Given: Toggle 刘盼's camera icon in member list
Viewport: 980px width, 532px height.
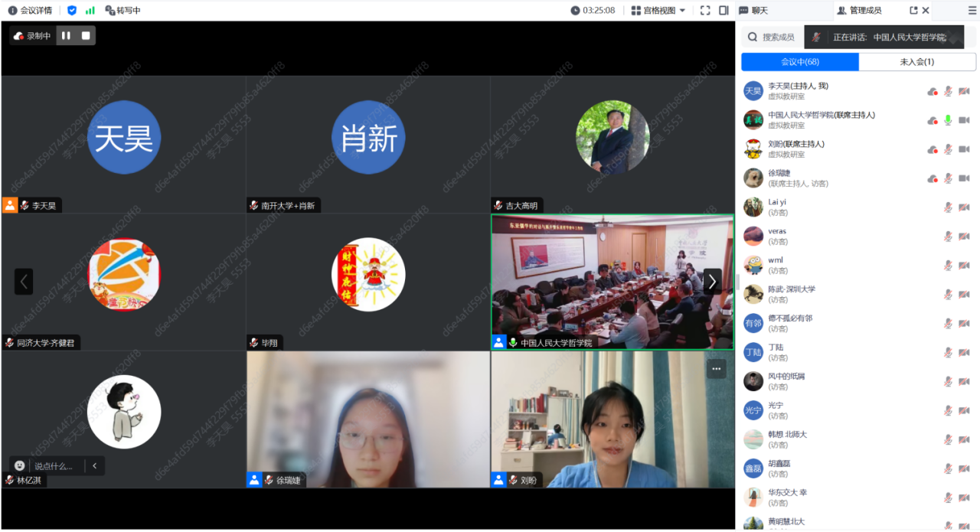Looking at the screenshot, I should click(x=964, y=149).
